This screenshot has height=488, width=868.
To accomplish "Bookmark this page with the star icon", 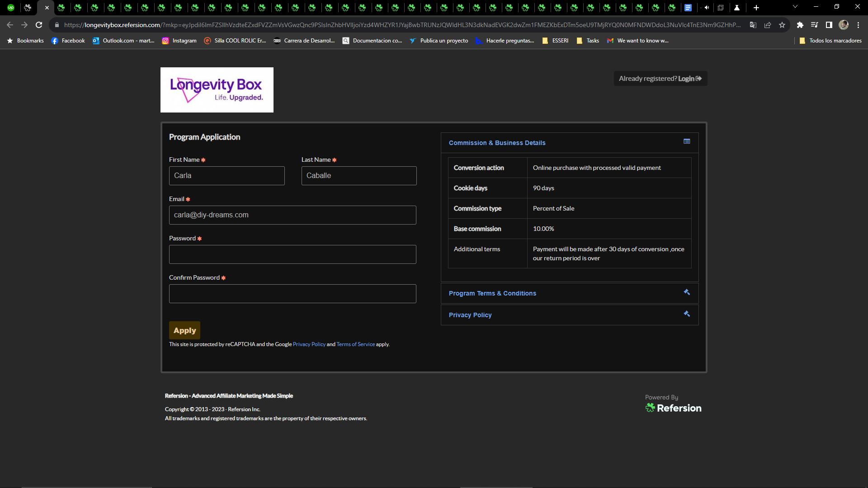I will [x=782, y=25].
